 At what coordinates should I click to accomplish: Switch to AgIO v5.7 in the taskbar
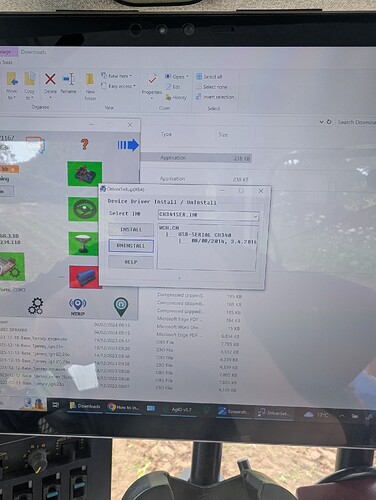(177, 410)
